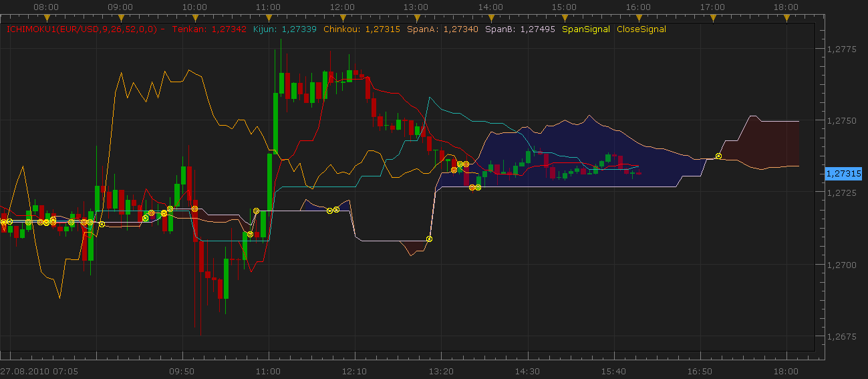Select the 10:00 triangle marker on top axis
The width and height of the screenshot is (868, 379).
coord(194,17)
